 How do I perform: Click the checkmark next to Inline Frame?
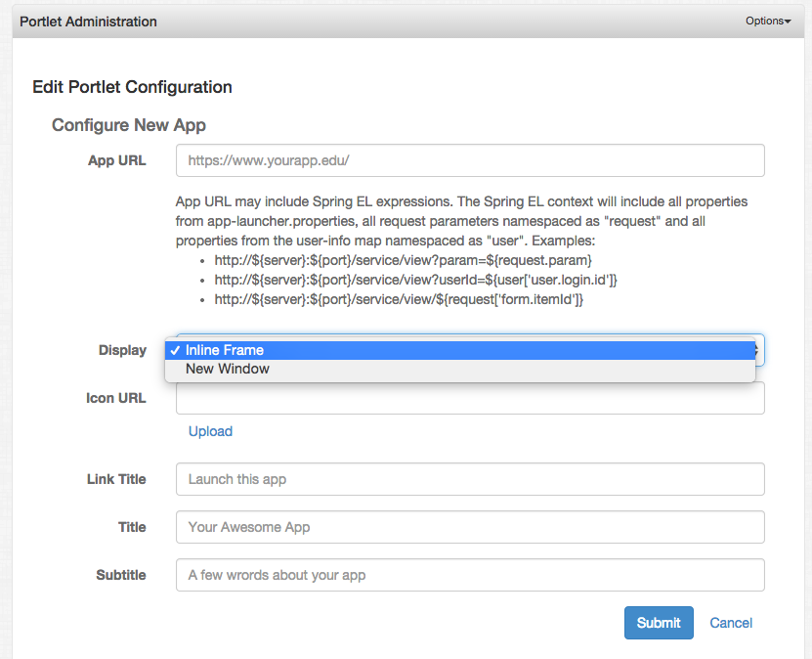pyautogui.click(x=174, y=349)
